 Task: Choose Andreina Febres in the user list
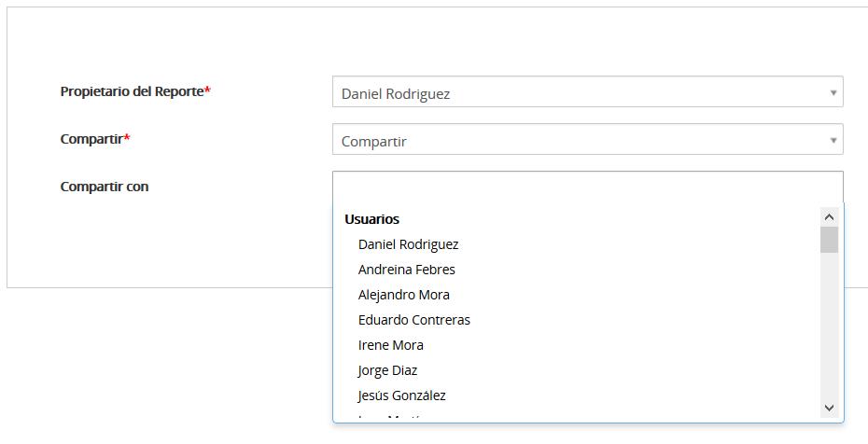(x=406, y=270)
